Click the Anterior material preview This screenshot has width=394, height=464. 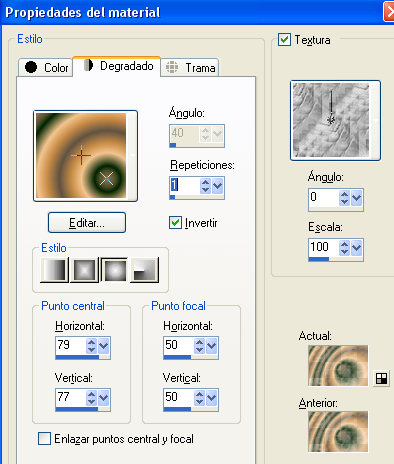(338, 432)
